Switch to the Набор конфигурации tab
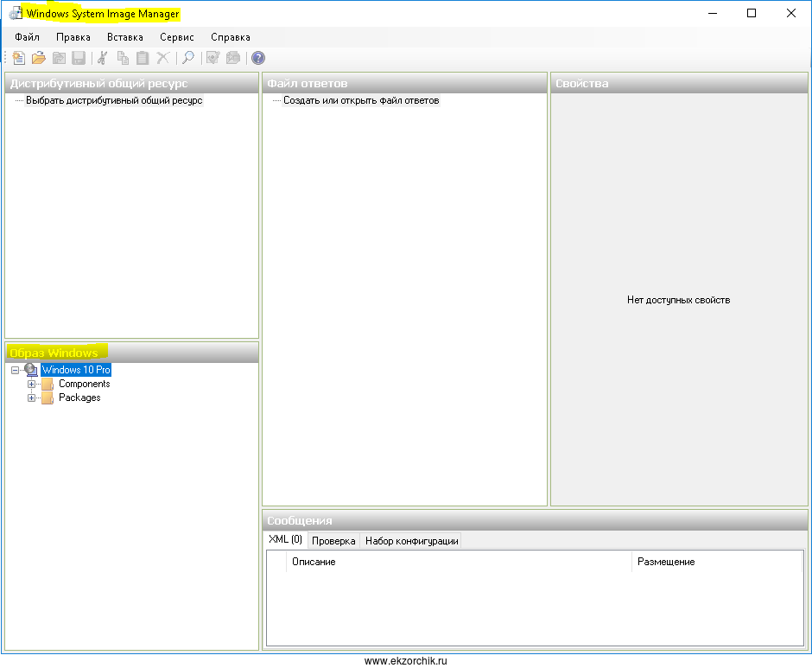This screenshot has height=668, width=812. tap(412, 541)
